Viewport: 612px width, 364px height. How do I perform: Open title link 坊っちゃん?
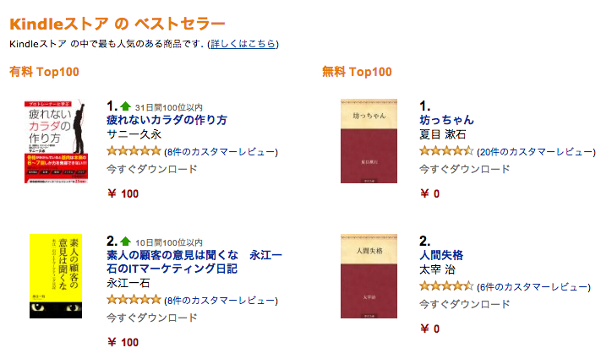[446, 120]
